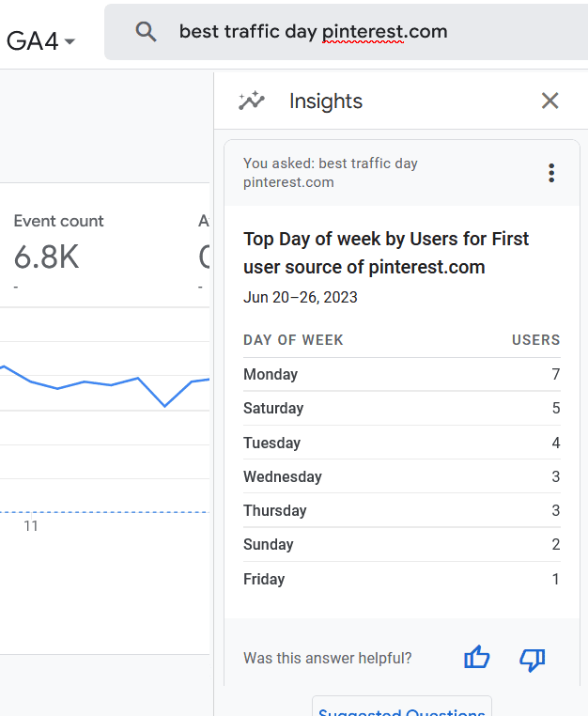The image size is (588, 716).
Task: Click the Insights sparkle icon
Action: click(252, 101)
